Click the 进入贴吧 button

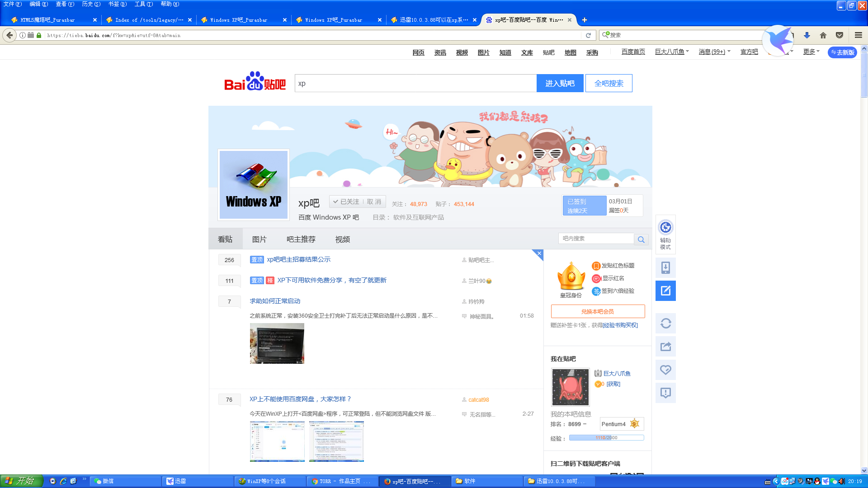(560, 84)
